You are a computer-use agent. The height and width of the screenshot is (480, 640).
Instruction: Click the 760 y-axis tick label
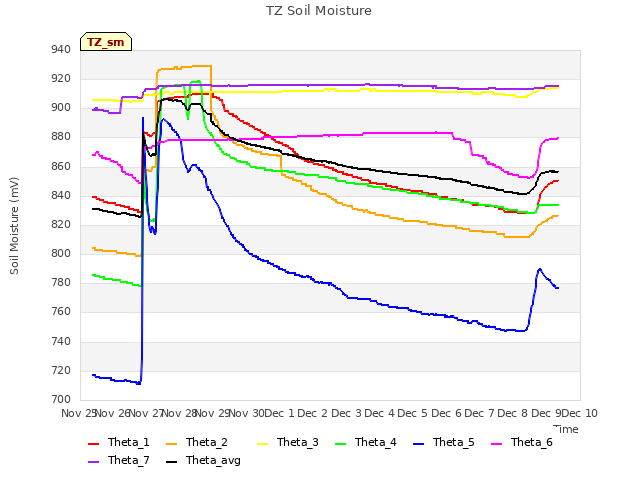[x=61, y=312]
